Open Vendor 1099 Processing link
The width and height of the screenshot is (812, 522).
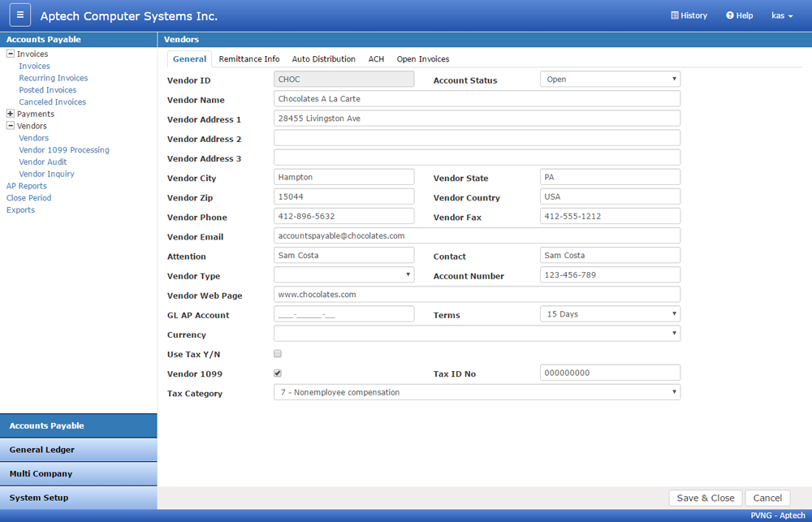click(x=64, y=149)
